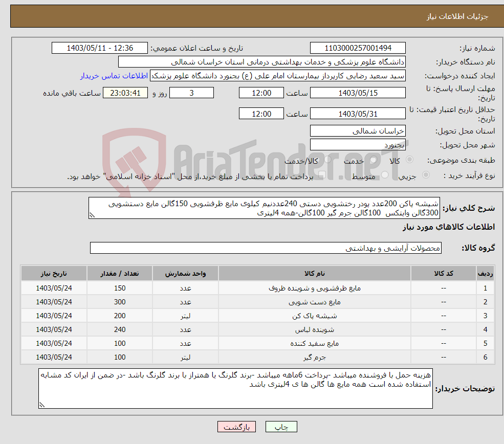
Task: Click the row مایع دست شویی
Action: click(x=257, y=302)
